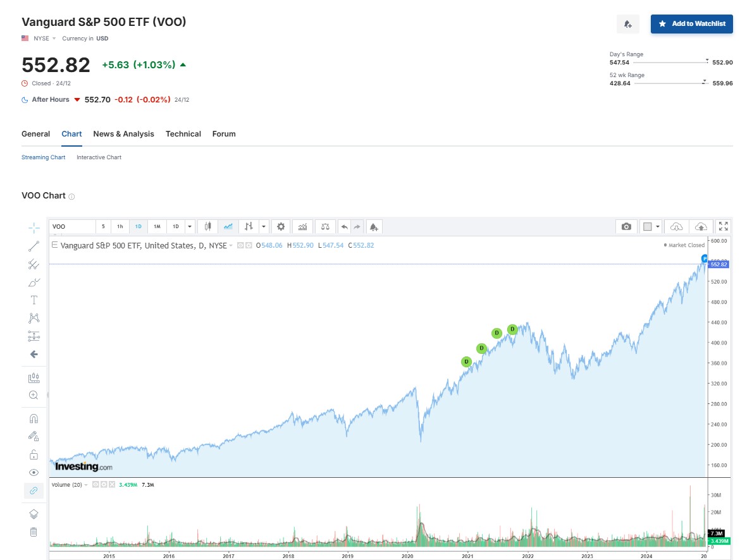Click the Day's Range slider bar
The height and width of the screenshot is (560, 740).
670,62
